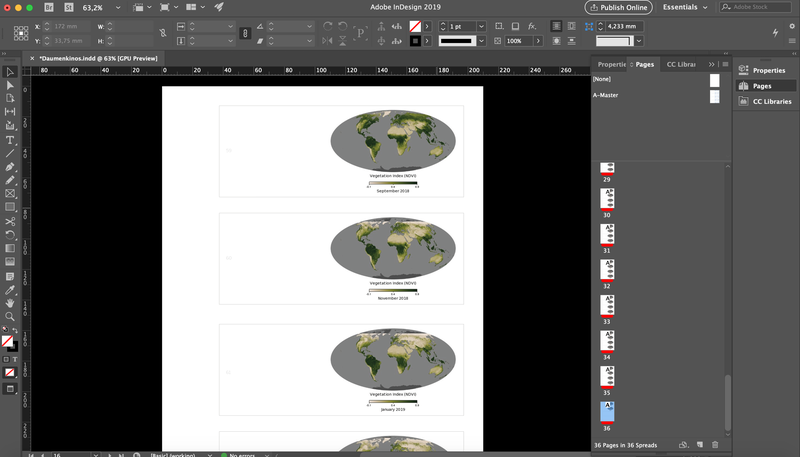Toggle wrap around bounding box button

pyautogui.click(x=571, y=26)
